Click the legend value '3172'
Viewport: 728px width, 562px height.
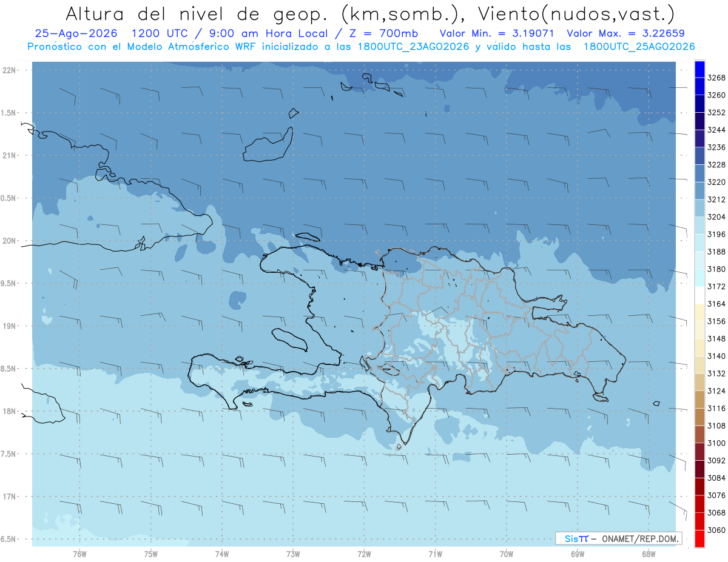point(716,287)
